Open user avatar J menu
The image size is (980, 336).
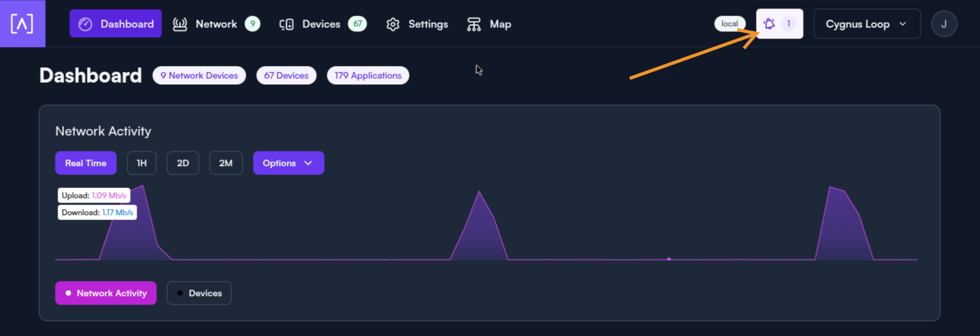point(943,24)
